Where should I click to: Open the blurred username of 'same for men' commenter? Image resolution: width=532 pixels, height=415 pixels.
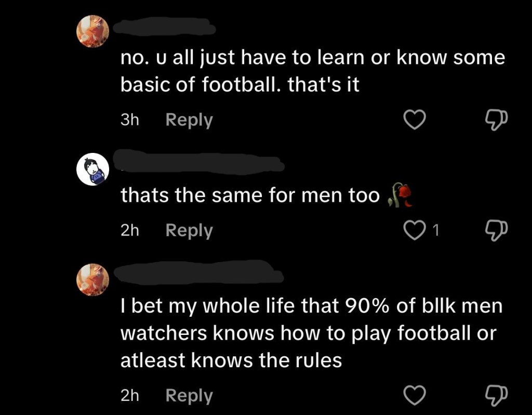(x=199, y=162)
